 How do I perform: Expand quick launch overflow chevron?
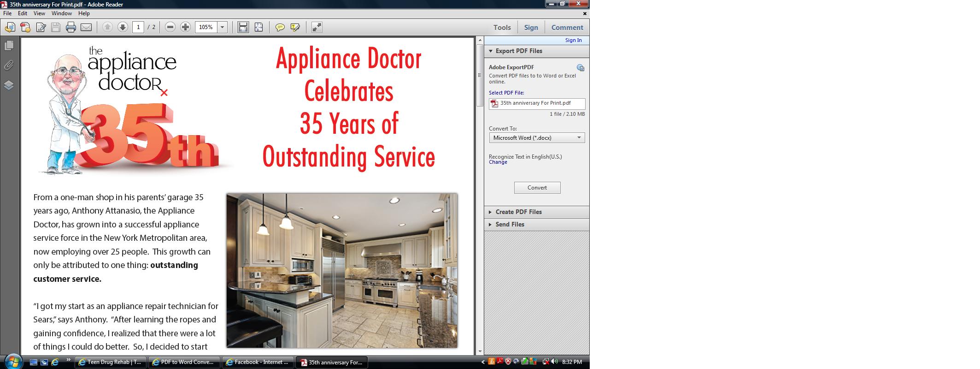[69, 359]
